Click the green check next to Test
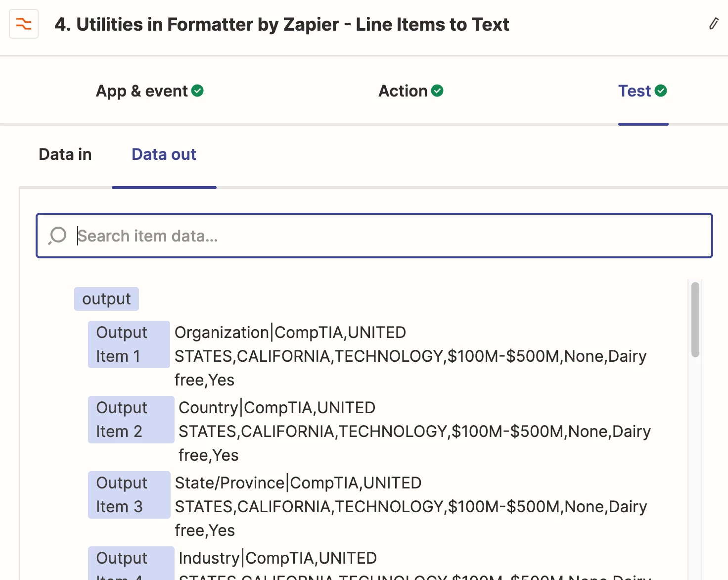The image size is (728, 580). click(x=661, y=91)
